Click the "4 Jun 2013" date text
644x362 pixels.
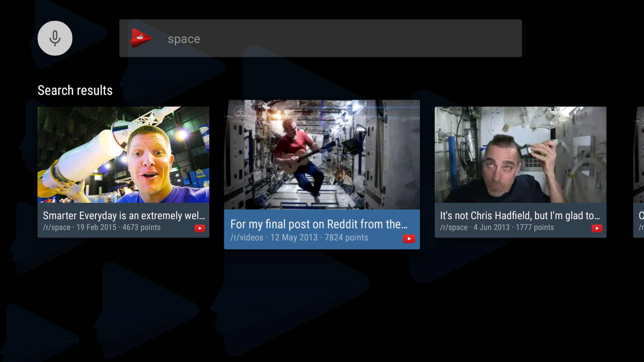pos(491,228)
